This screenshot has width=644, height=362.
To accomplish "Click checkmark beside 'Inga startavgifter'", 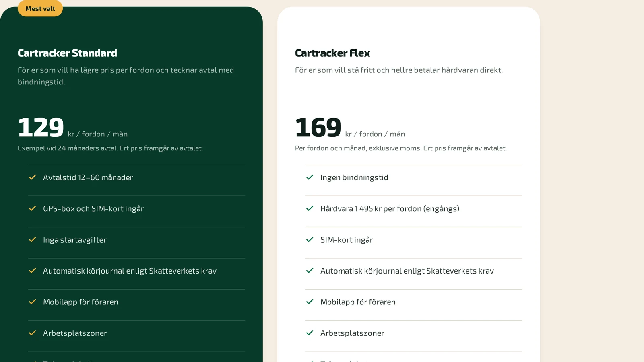I will pyautogui.click(x=33, y=240).
